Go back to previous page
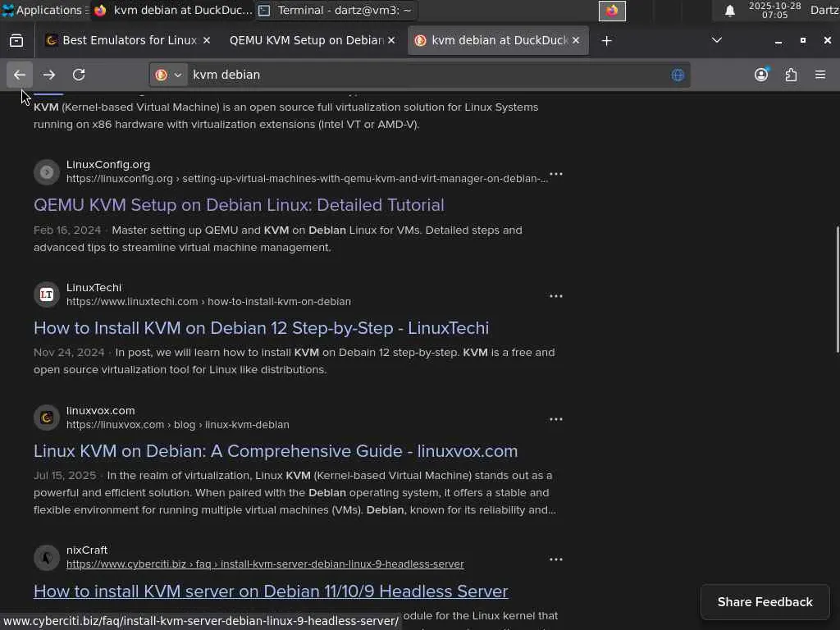Viewport: 840px width, 630px height. (x=20, y=75)
